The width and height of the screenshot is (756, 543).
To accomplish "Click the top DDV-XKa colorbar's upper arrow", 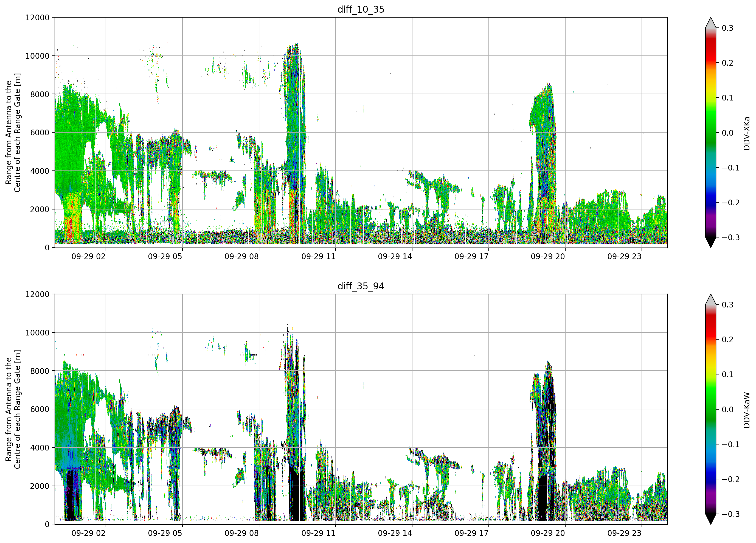I will click(x=711, y=23).
